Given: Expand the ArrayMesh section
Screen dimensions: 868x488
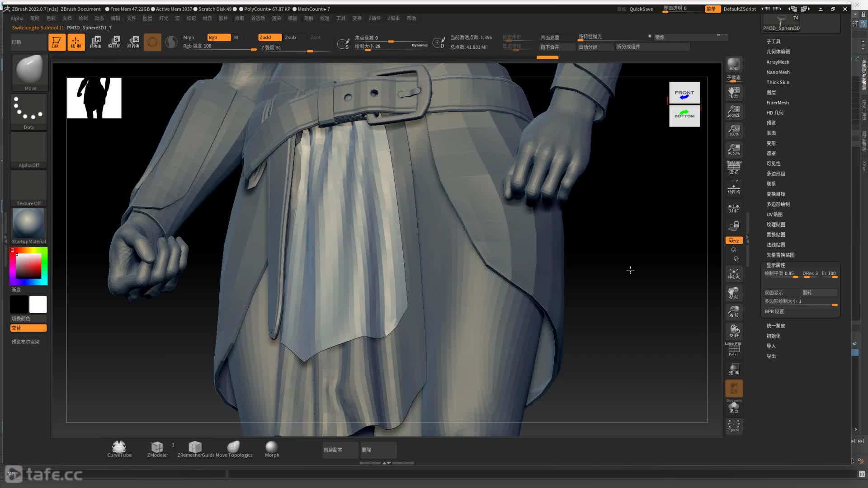Looking at the screenshot, I should pos(778,62).
